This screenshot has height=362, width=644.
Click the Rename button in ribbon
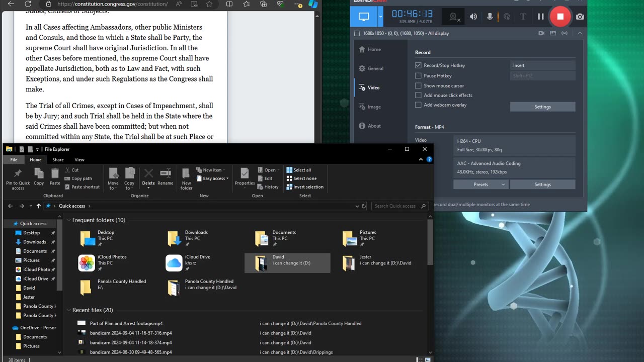pyautogui.click(x=165, y=177)
